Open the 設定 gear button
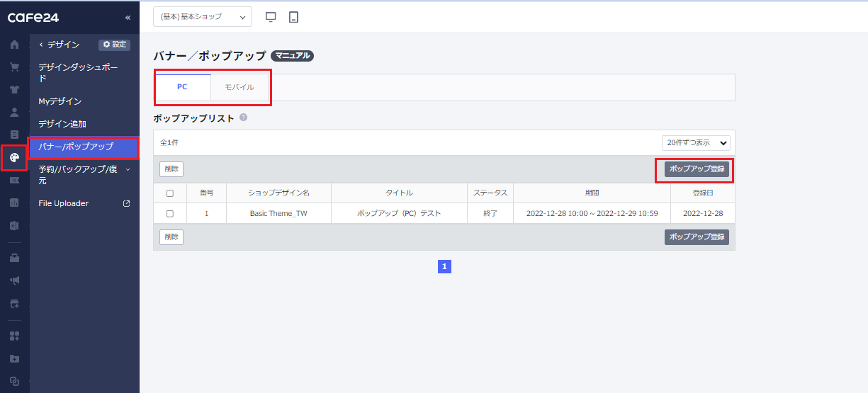 pos(114,45)
